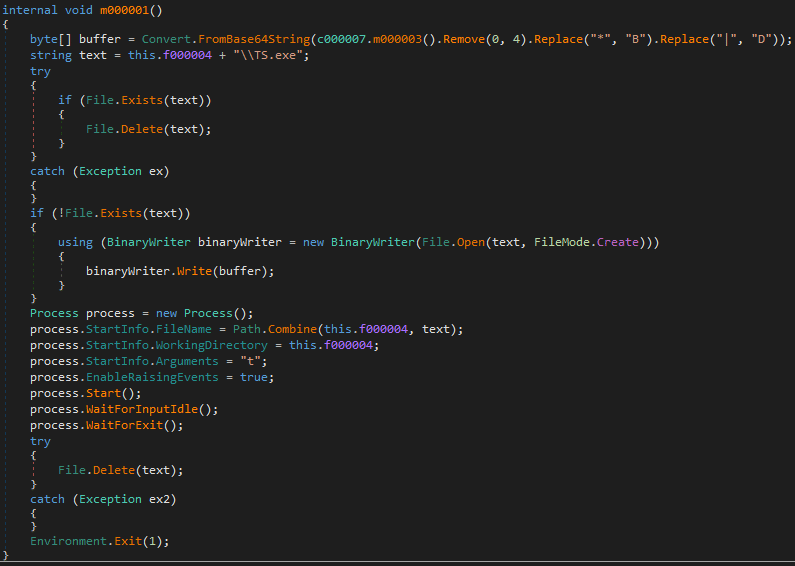Click the Environment class reference
This screenshot has width=795, height=566.
click(68, 541)
